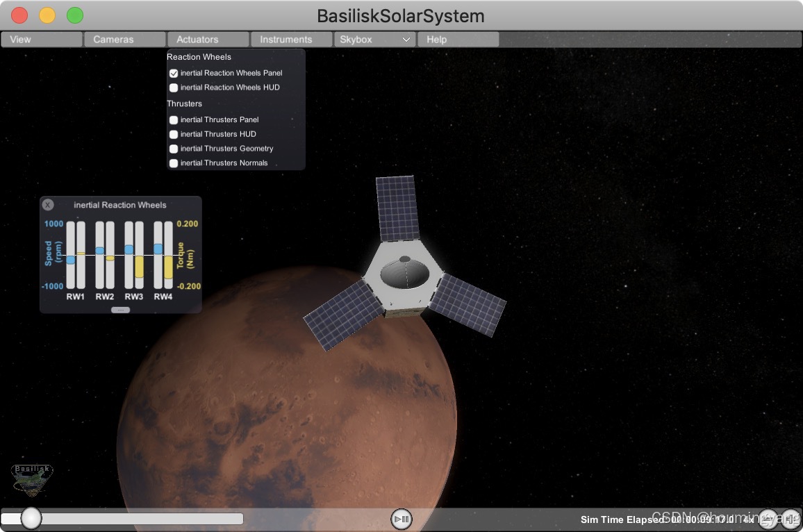Click the 'Speed (rpm)' axis label

coord(53,253)
